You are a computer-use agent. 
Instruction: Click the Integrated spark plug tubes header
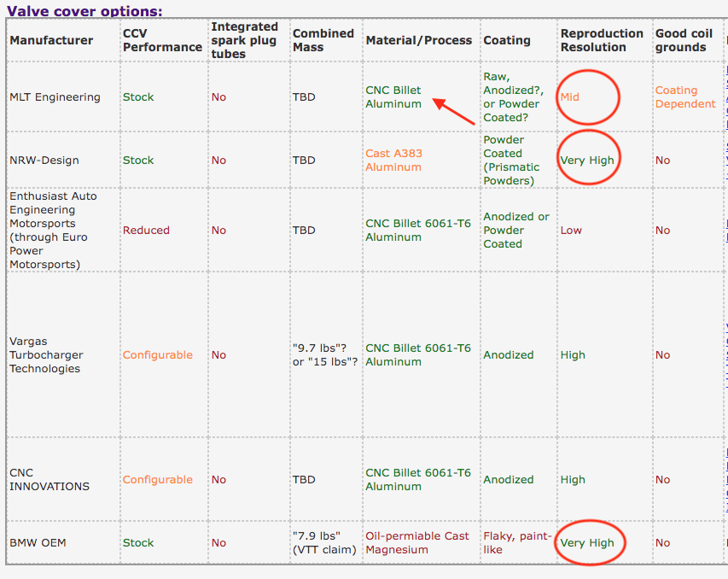pyautogui.click(x=245, y=40)
